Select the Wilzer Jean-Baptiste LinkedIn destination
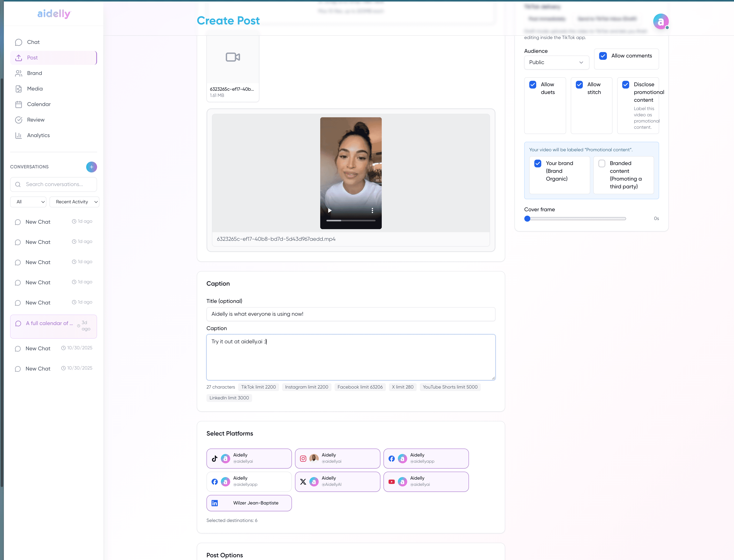Viewport: 734px width, 560px height. (x=249, y=503)
